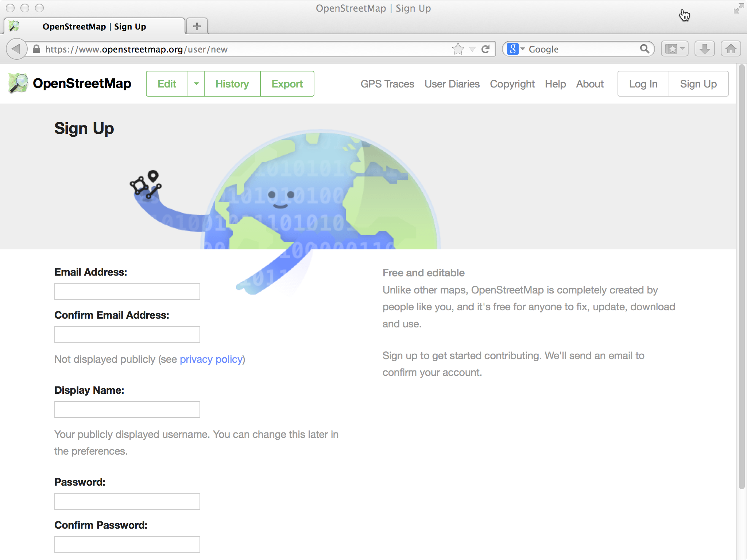Open the GPS Traces menu item
Image resolution: width=747 pixels, height=560 pixels.
387,84
